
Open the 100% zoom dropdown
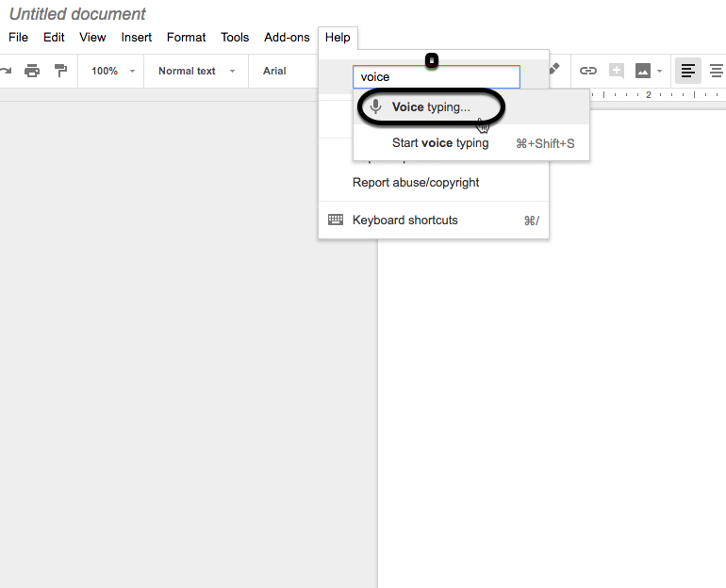pos(113,71)
